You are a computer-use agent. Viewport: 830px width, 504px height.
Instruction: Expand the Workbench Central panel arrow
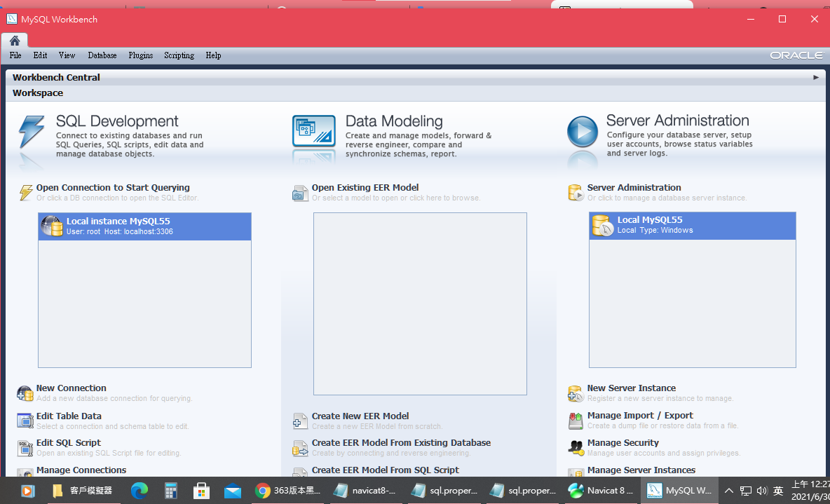click(816, 77)
